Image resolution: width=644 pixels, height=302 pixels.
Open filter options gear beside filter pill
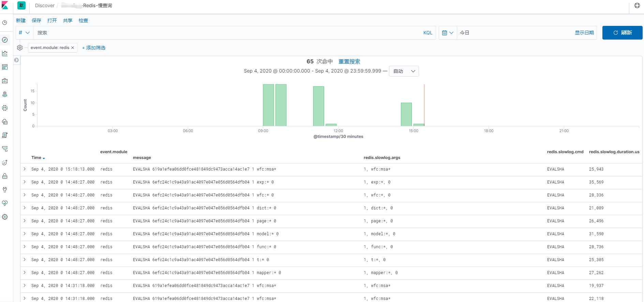coord(20,48)
